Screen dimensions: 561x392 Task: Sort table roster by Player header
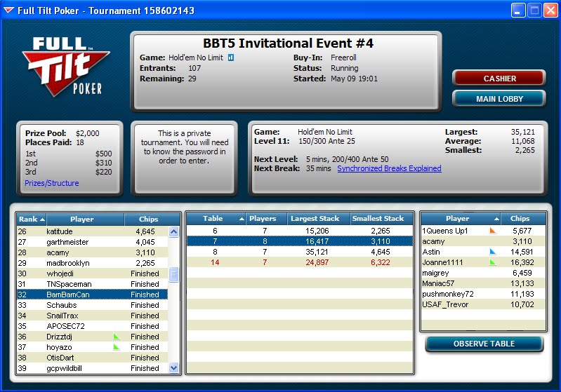(x=461, y=218)
